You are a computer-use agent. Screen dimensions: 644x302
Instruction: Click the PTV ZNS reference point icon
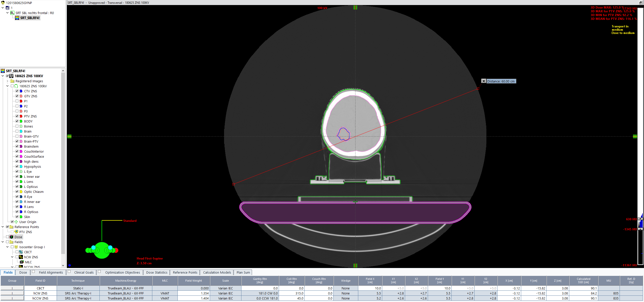coord(16,232)
